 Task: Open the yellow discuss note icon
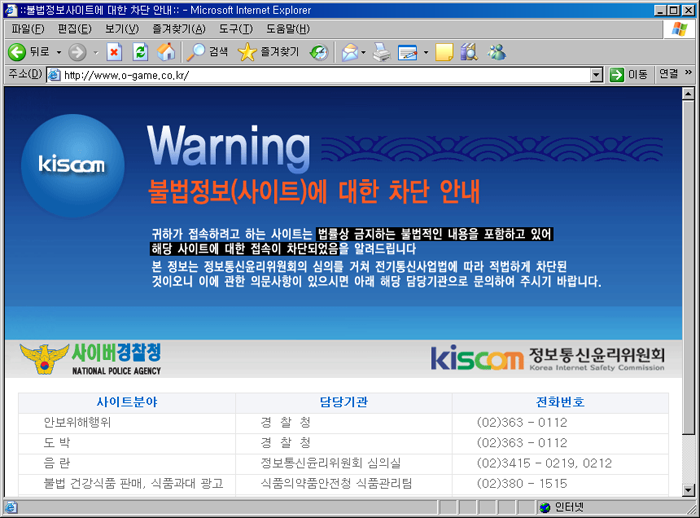(444, 52)
